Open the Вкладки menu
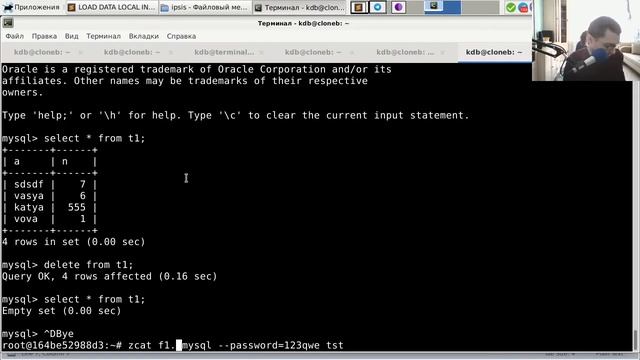 tap(144, 36)
